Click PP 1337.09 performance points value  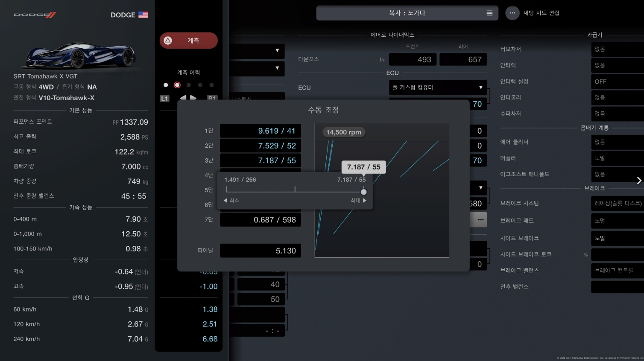(130, 122)
